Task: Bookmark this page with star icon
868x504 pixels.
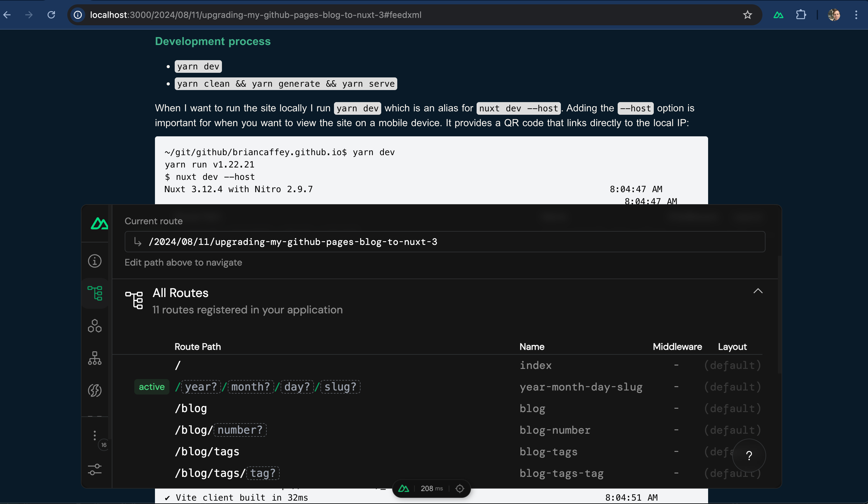Action: (x=747, y=15)
